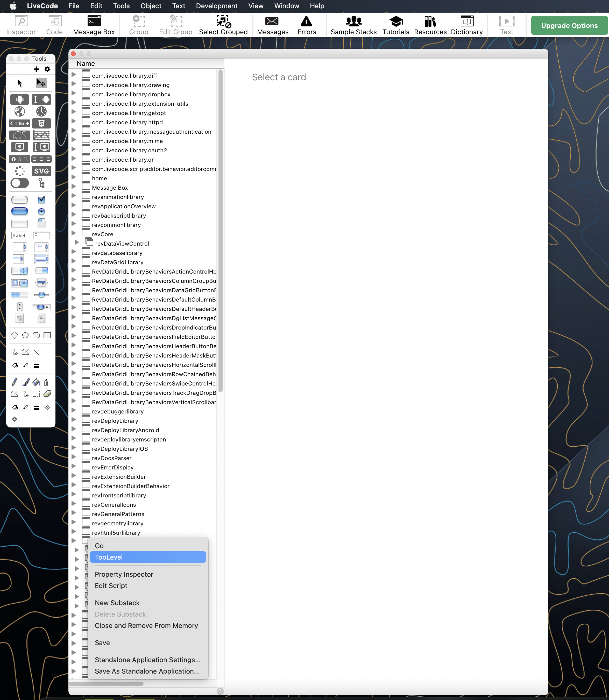Viewport: 609px width, 700px height.
Task: Open the Dictionary
Action: click(x=467, y=25)
